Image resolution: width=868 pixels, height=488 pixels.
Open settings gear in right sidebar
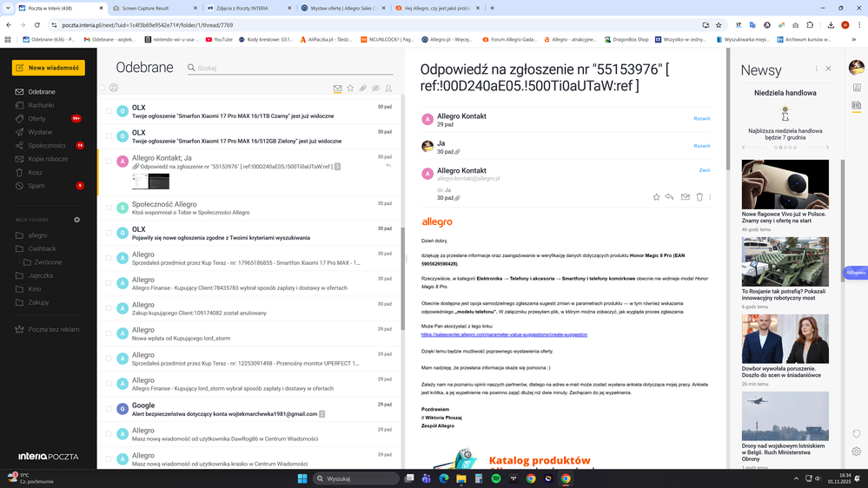tap(857, 452)
